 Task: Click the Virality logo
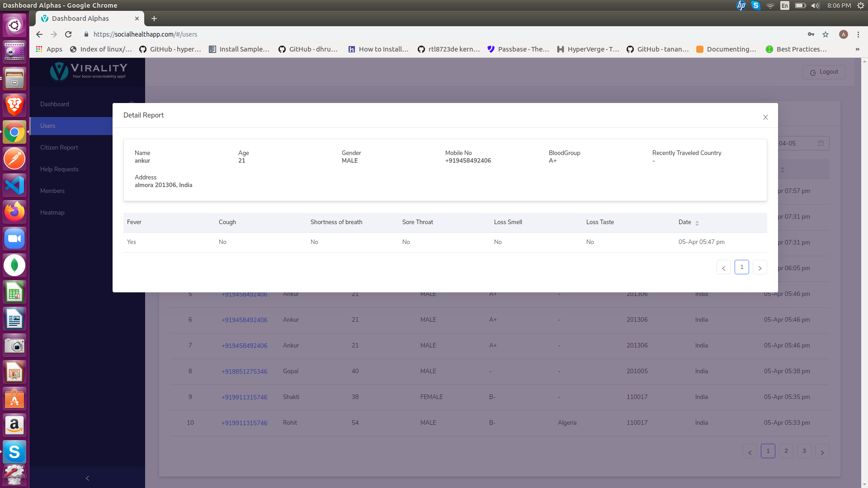click(x=89, y=71)
